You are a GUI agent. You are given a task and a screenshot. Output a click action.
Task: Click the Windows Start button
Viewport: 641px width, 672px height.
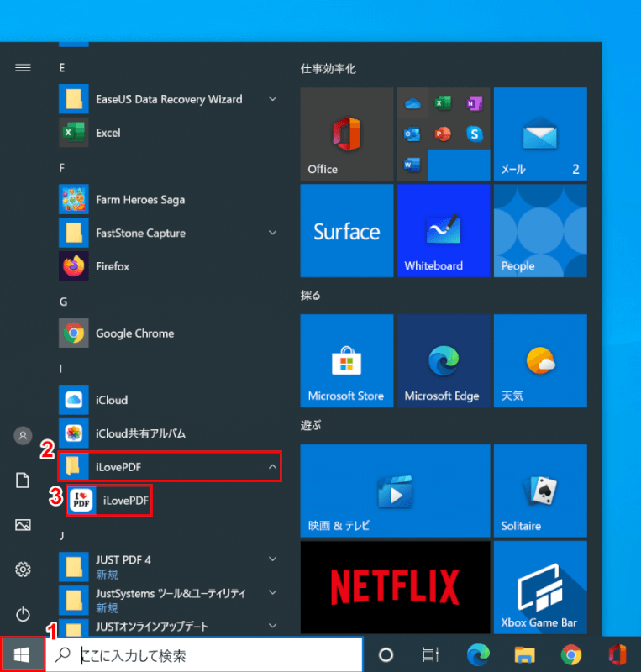click(23, 654)
